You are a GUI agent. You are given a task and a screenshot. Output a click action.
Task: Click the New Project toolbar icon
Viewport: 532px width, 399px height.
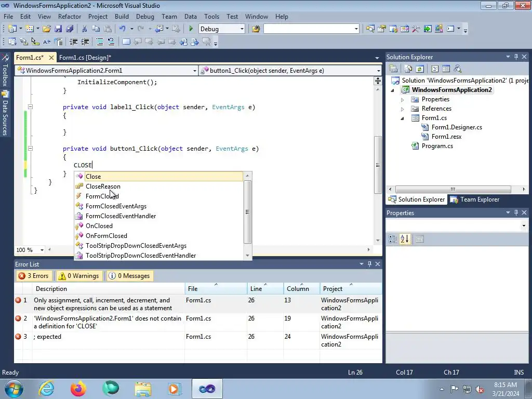[12, 29]
